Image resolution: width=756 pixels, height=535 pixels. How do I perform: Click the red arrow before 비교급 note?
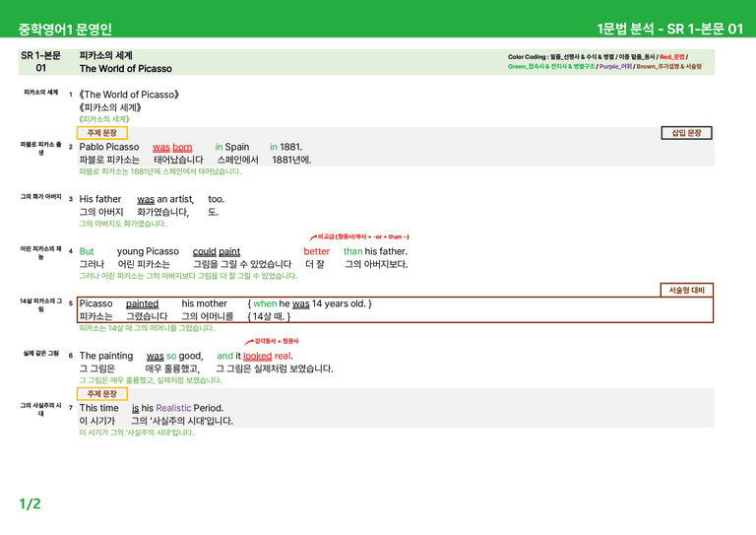313,237
